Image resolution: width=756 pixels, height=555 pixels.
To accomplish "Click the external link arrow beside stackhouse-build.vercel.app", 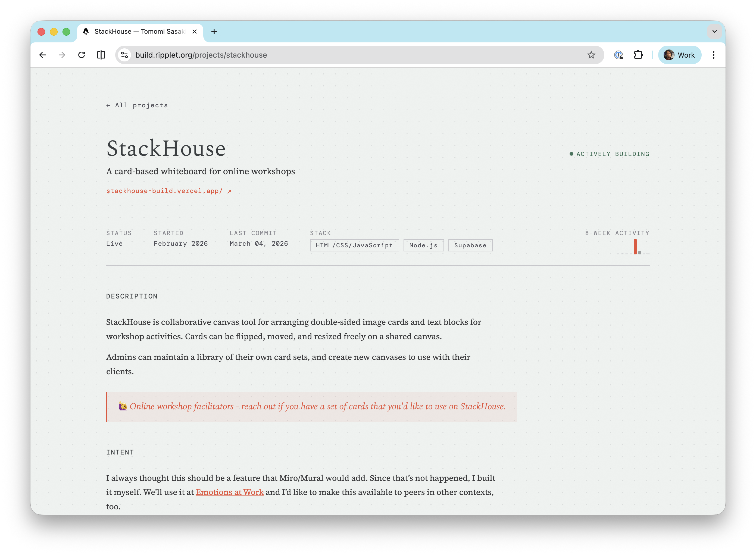I will (229, 191).
